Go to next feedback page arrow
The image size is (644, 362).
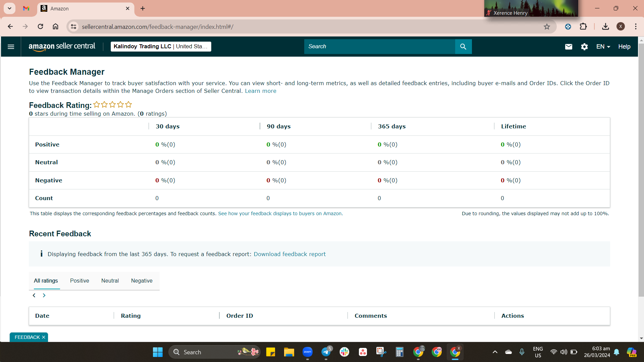[44, 295]
